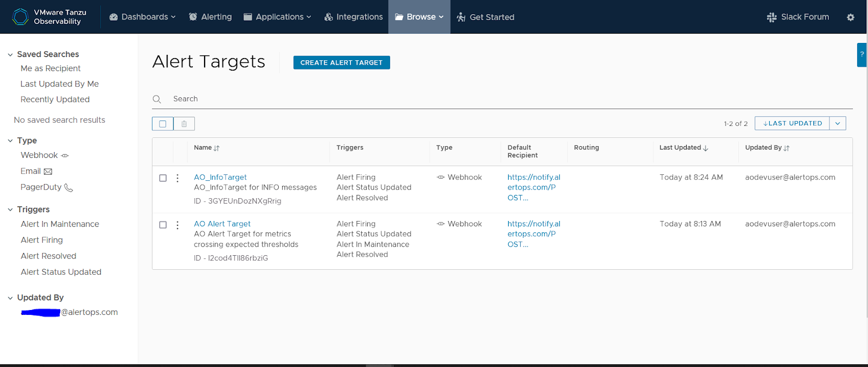Check the AO Alert Target row checkbox

[163, 225]
